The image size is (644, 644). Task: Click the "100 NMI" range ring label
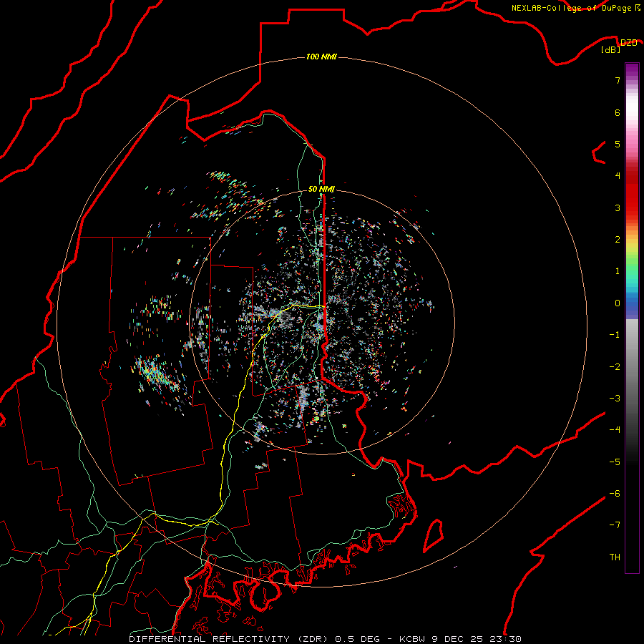(x=321, y=57)
